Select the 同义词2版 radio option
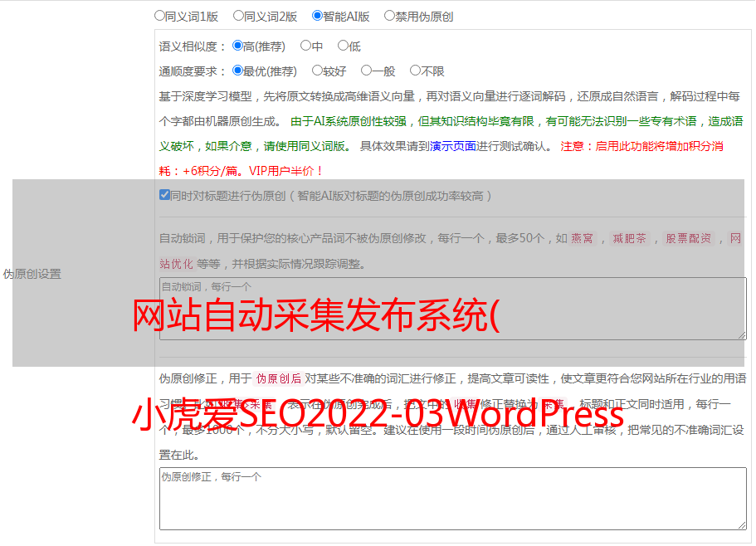Image resolution: width=756 pixels, height=546 pixels. click(x=238, y=16)
